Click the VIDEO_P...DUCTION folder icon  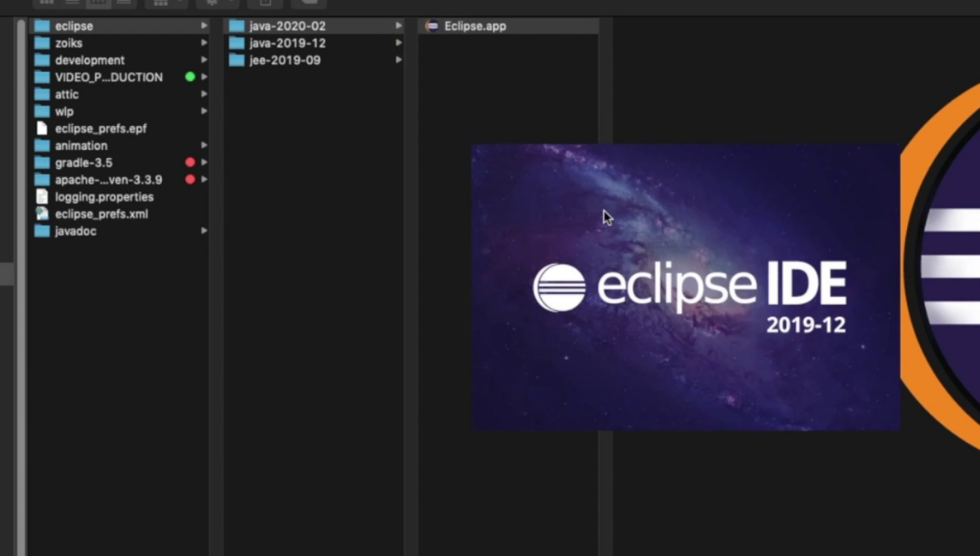click(42, 78)
